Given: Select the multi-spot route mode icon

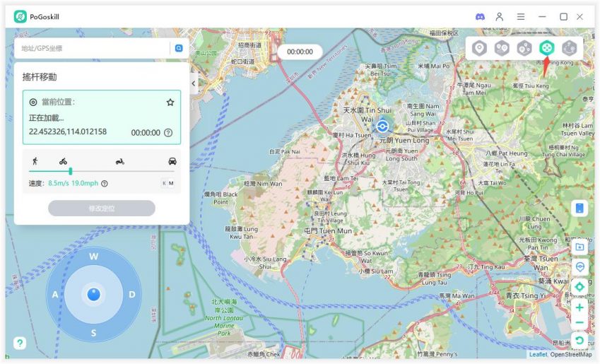Looking at the screenshot, I should [x=524, y=48].
